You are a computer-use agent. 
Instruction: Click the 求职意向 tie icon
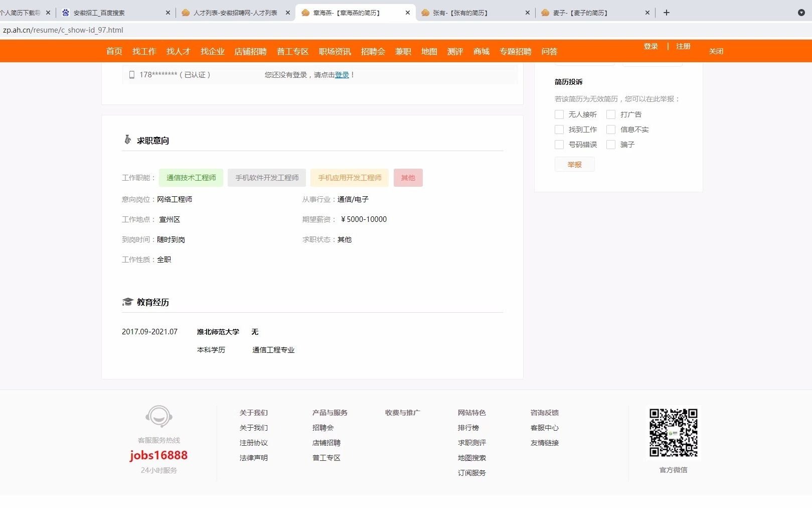tap(127, 140)
